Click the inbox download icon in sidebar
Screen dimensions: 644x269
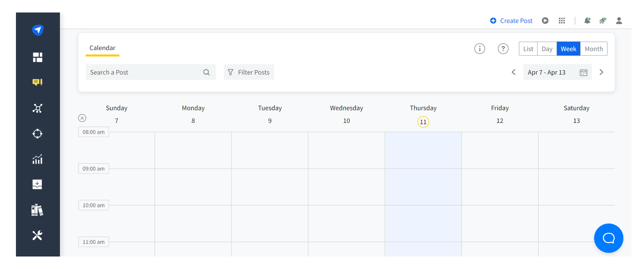38,185
